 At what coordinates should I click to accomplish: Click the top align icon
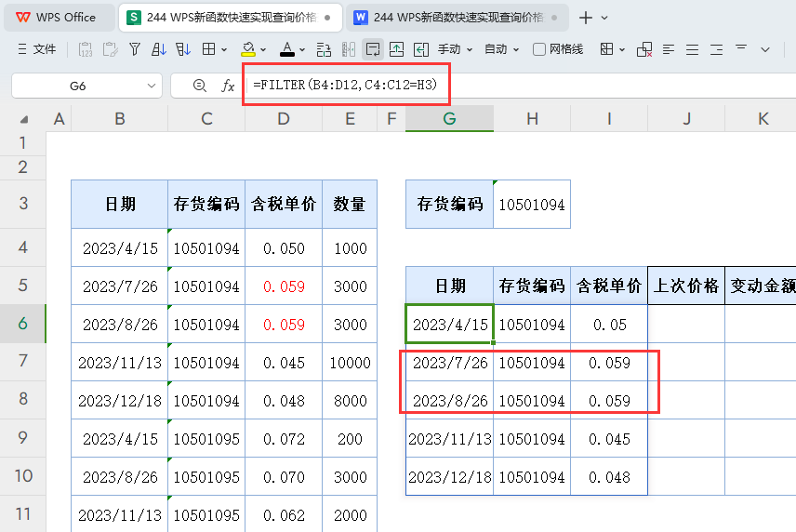741,47
